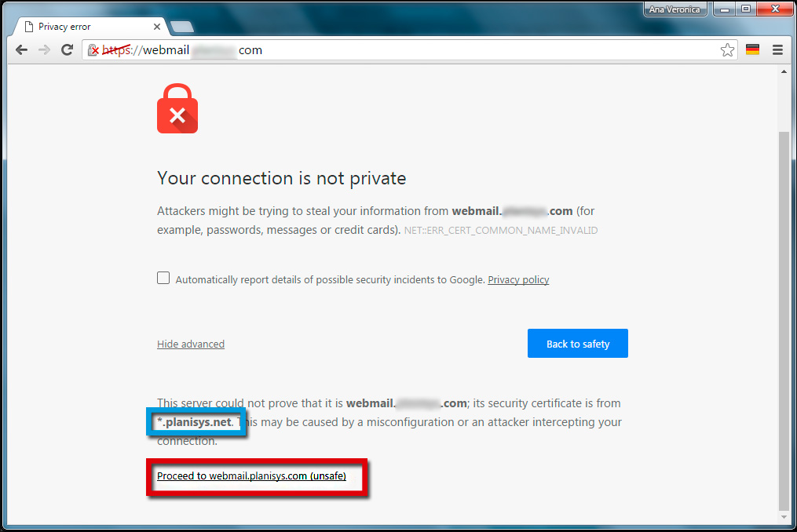Open a new tab
This screenshot has height=532, width=797.
[181, 27]
